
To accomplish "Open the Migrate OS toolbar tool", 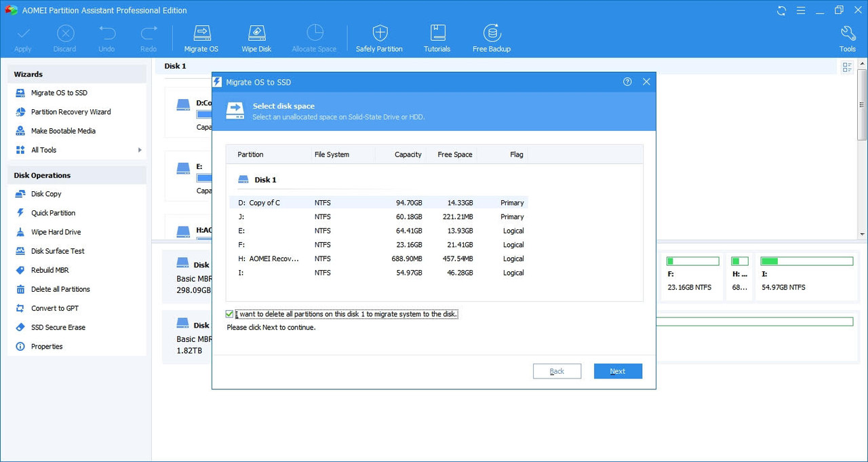I will [201, 39].
